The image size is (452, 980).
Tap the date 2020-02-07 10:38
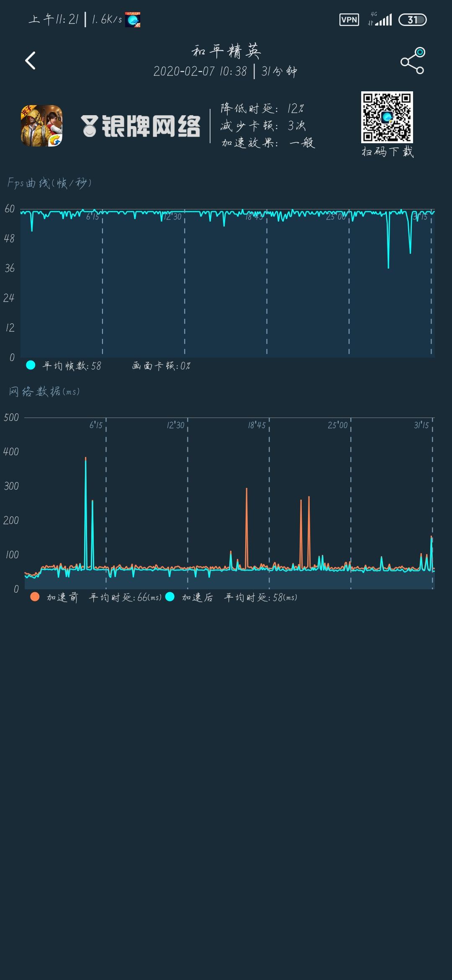200,71
